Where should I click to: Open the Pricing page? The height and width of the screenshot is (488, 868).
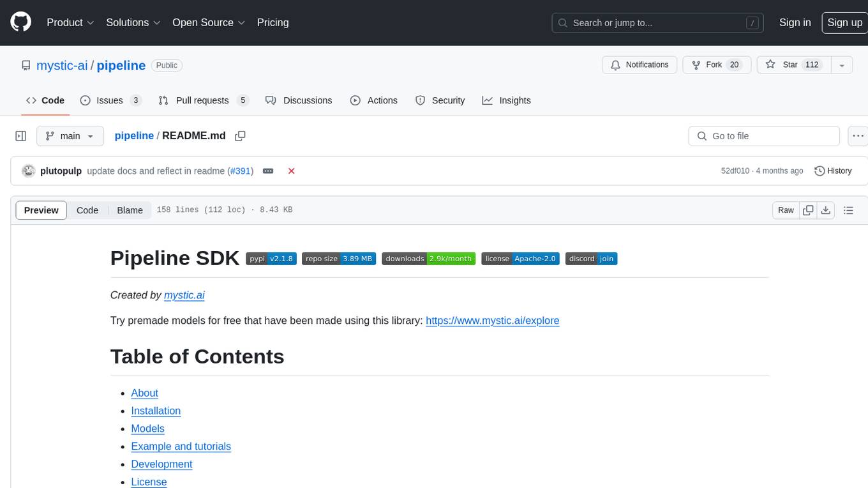click(273, 22)
